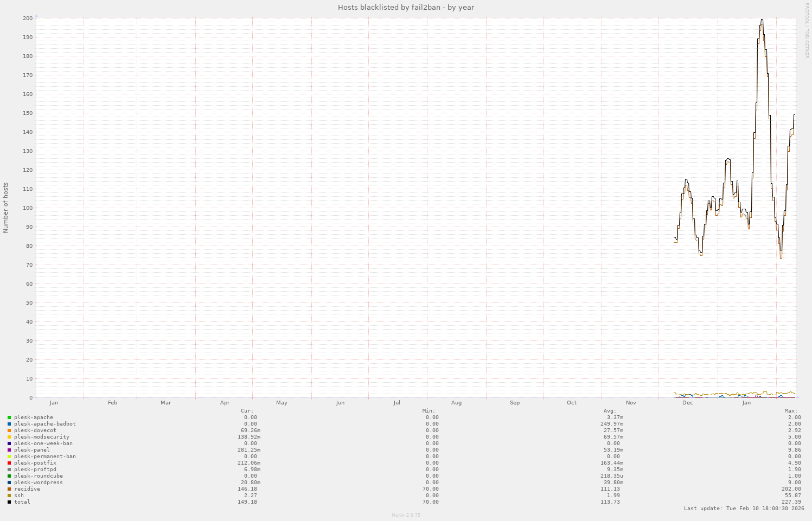Click the chart title 'Hosts blacklisted by fail2ban'
The height and width of the screenshot is (521, 812).
point(406,7)
